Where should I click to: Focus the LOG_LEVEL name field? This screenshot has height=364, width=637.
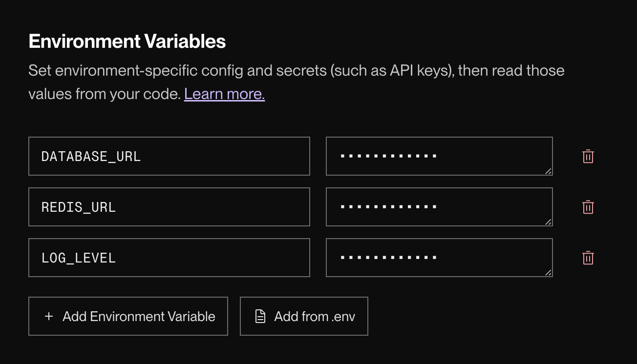coord(169,258)
